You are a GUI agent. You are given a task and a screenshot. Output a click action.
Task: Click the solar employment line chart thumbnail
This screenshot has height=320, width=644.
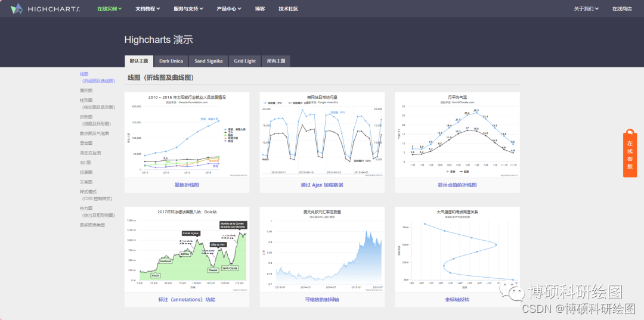(x=187, y=135)
